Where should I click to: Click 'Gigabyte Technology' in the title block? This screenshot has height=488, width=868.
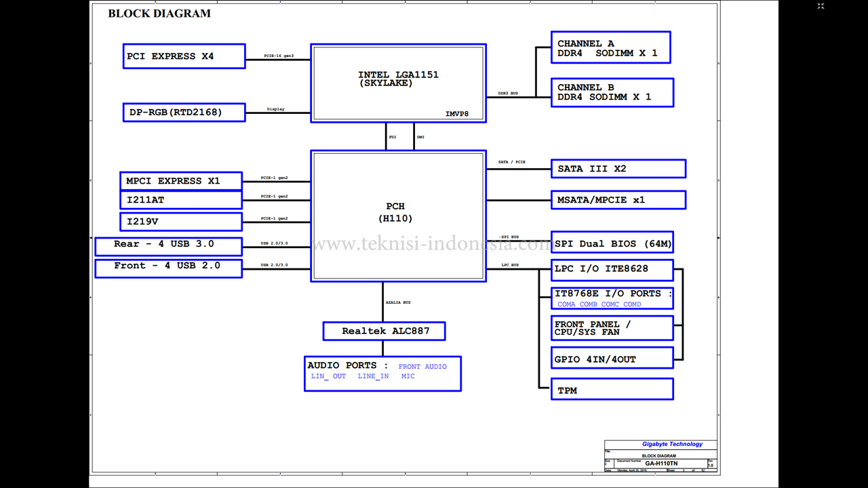673,445
